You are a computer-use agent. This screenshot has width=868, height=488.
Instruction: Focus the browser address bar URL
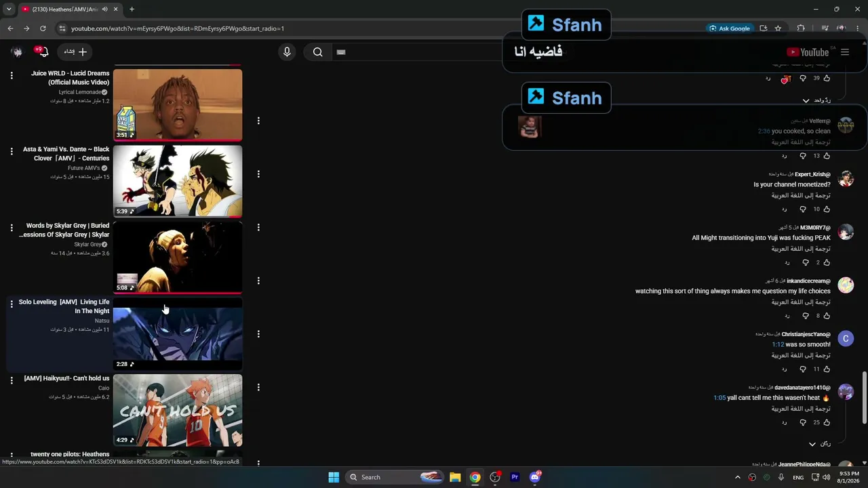point(178,28)
